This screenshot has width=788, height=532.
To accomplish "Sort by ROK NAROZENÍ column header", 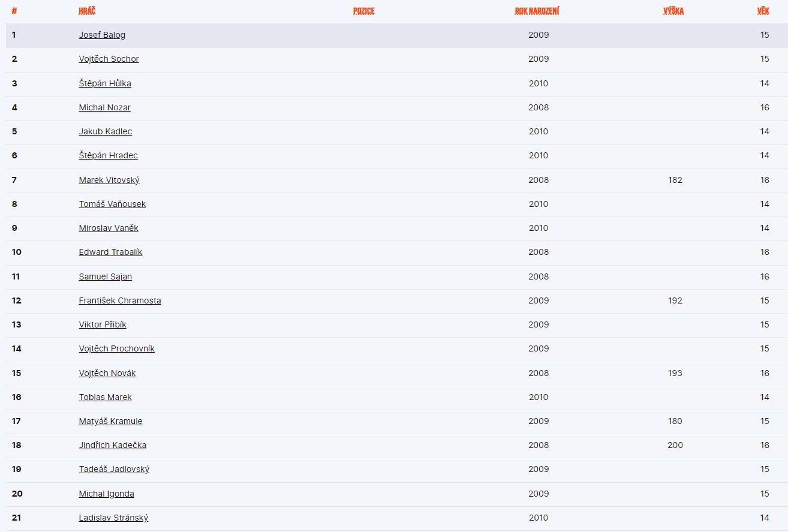I will 537,11.
